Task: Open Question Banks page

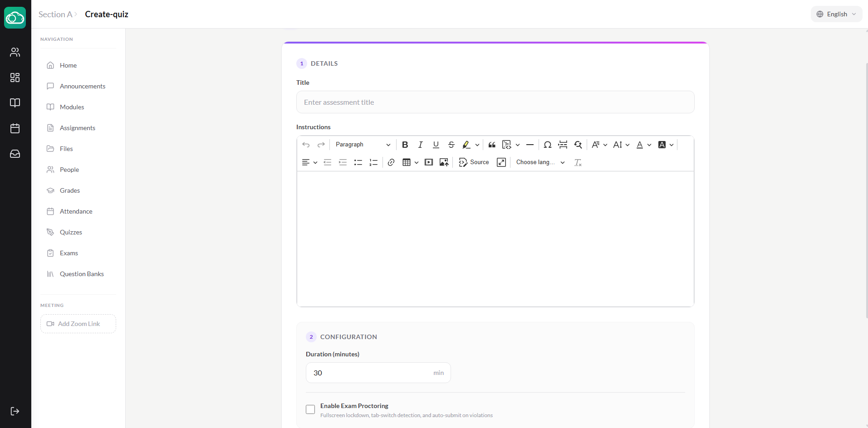Action: click(x=78, y=274)
